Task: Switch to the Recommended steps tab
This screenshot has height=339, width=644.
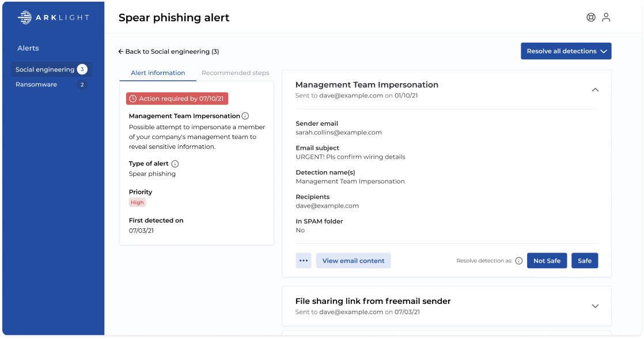Action: [235, 73]
